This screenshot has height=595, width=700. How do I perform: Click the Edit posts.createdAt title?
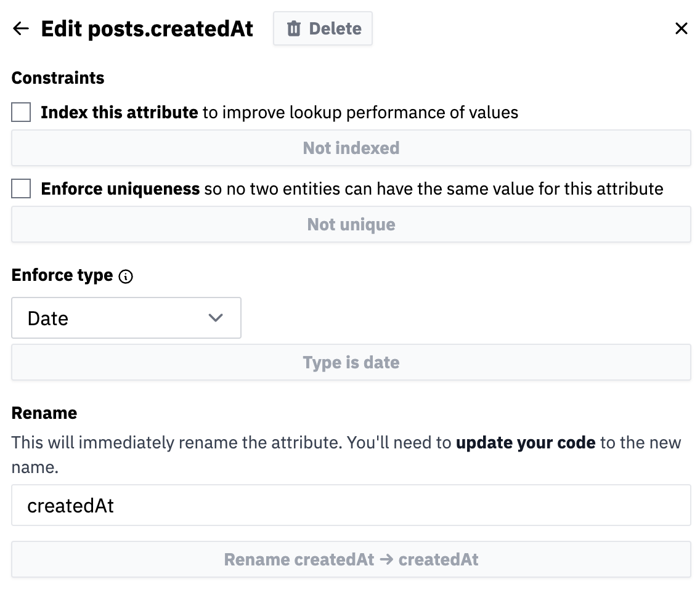(147, 29)
